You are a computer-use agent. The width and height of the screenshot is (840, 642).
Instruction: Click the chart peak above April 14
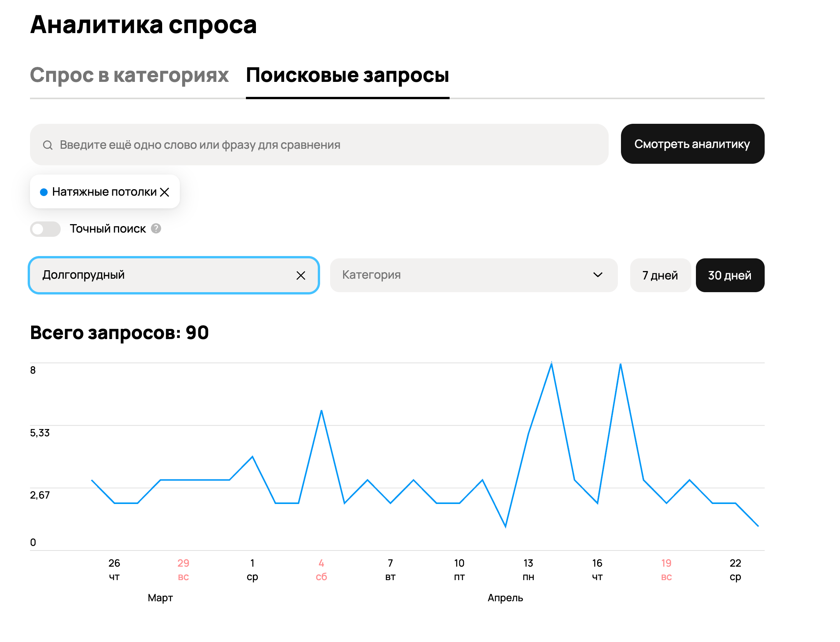pos(551,364)
